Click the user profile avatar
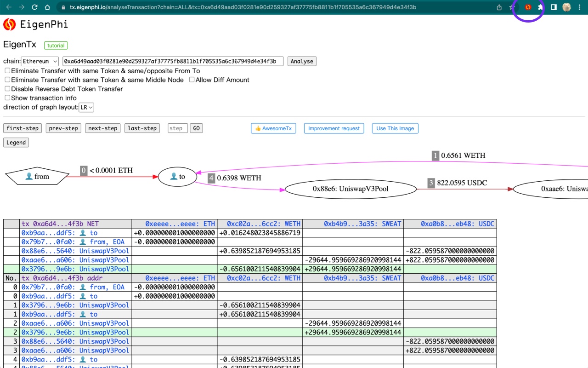Image resolution: width=588 pixels, height=368 pixels. coord(566,7)
